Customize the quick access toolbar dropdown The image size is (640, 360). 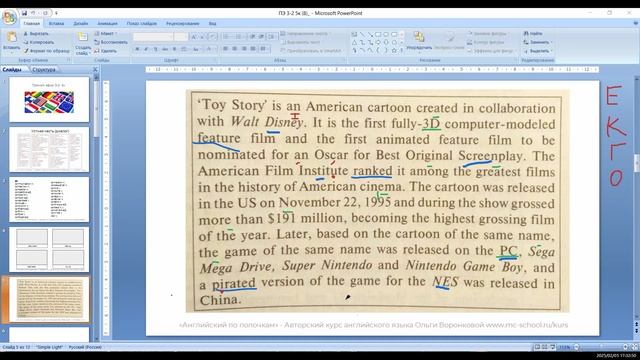56,13
